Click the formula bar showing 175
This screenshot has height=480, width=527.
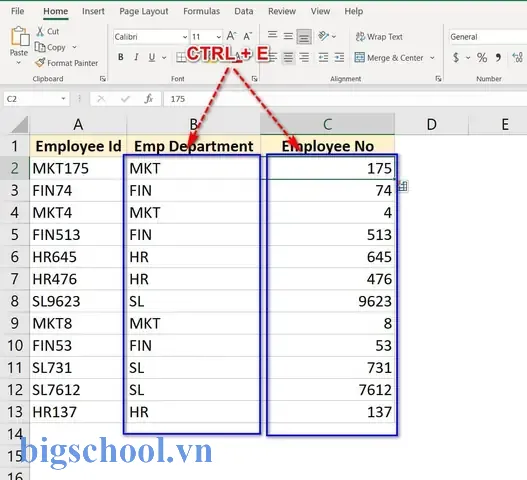345,99
